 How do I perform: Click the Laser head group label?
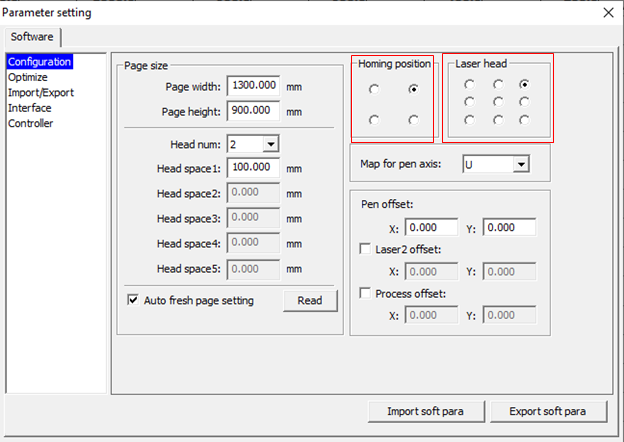[x=481, y=64]
